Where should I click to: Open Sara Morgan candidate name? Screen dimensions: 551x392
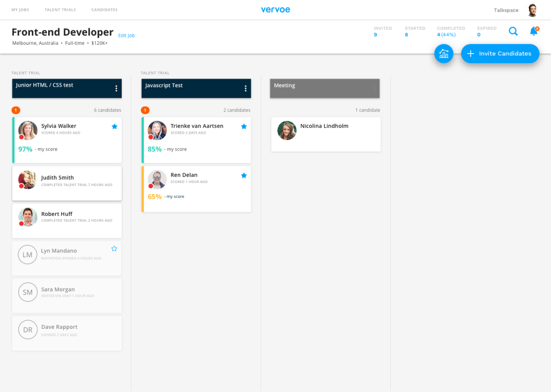(58, 289)
